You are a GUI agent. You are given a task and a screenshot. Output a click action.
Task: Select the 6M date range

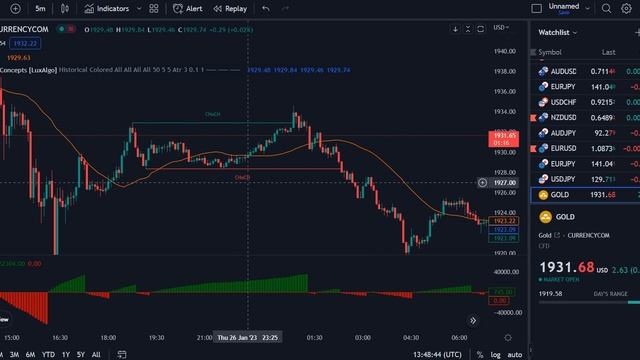30,355
